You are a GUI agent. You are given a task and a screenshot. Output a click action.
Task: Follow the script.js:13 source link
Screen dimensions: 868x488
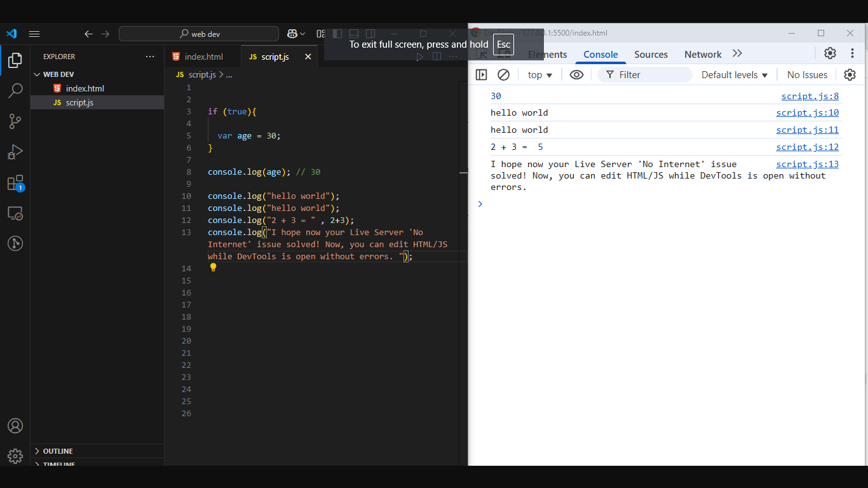807,164
